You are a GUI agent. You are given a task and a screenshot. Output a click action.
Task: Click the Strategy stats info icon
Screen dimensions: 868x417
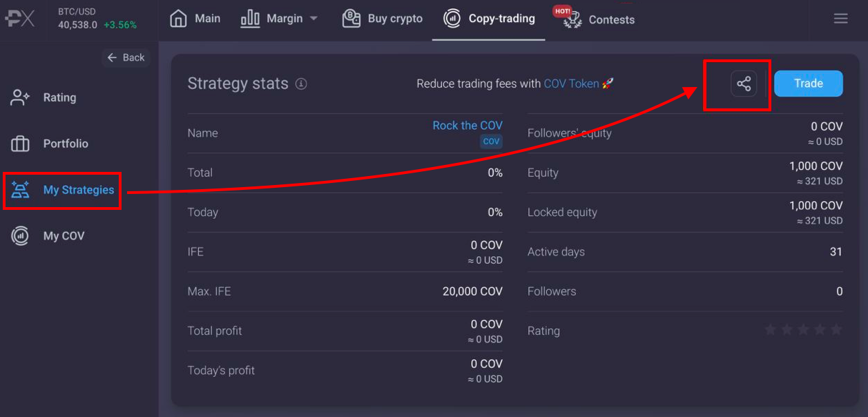tap(301, 84)
